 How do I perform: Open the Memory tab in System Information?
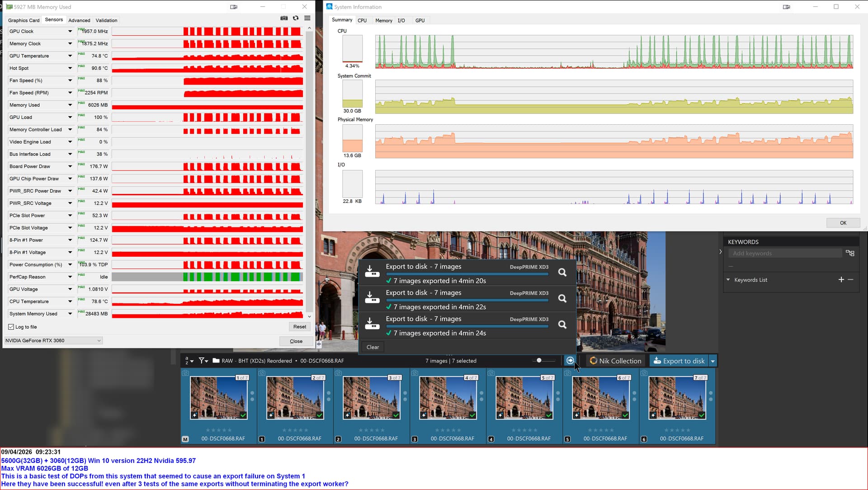click(x=383, y=20)
